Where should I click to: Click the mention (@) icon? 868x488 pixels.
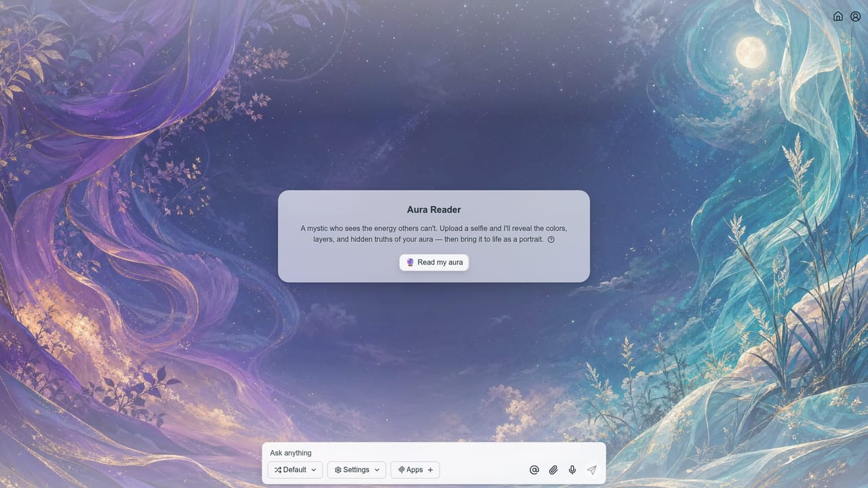pyautogui.click(x=534, y=470)
